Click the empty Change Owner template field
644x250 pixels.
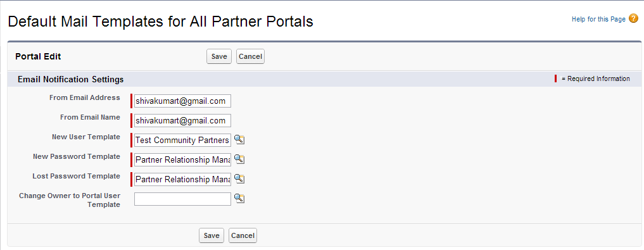click(x=182, y=199)
